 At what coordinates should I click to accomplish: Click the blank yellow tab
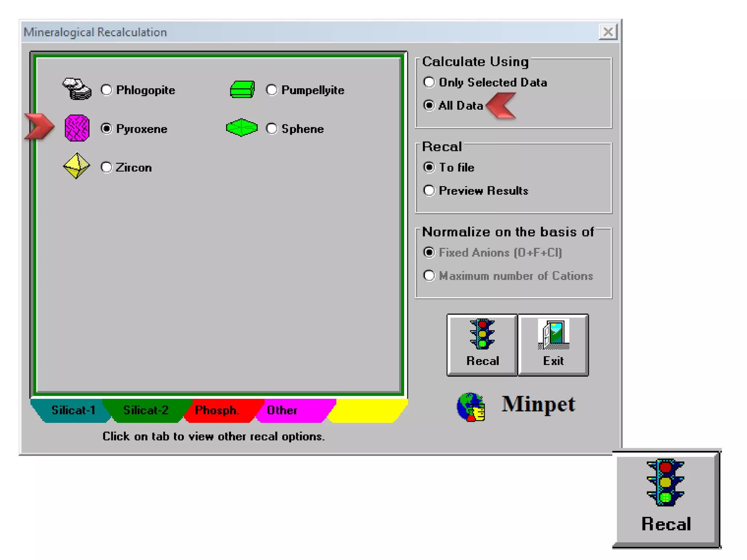(x=368, y=411)
